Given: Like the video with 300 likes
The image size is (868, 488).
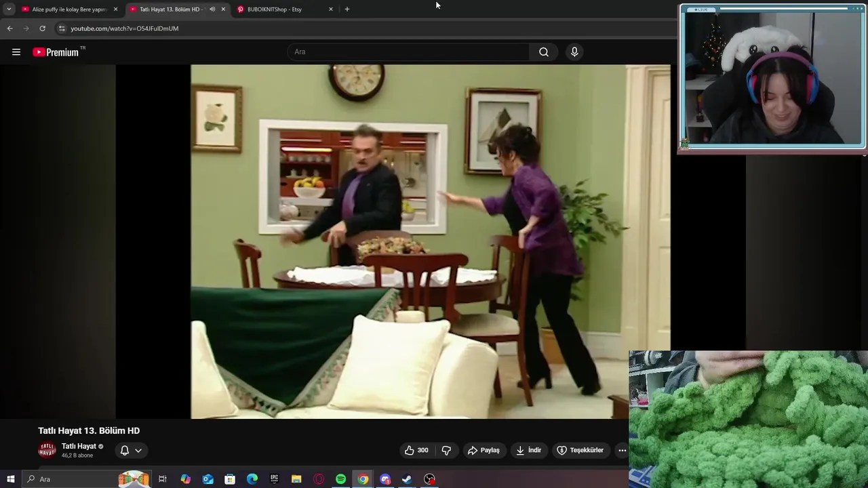Looking at the screenshot, I should (x=416, y=450).
